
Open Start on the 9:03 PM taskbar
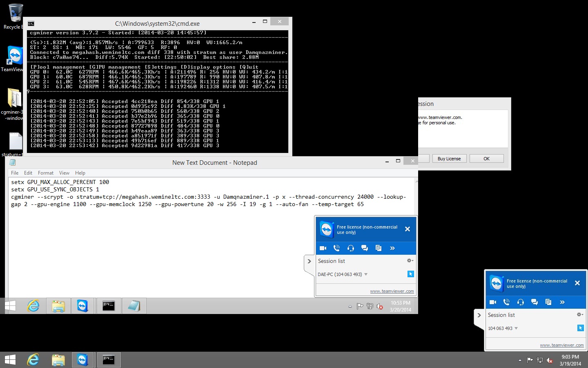tap(10, 360)
